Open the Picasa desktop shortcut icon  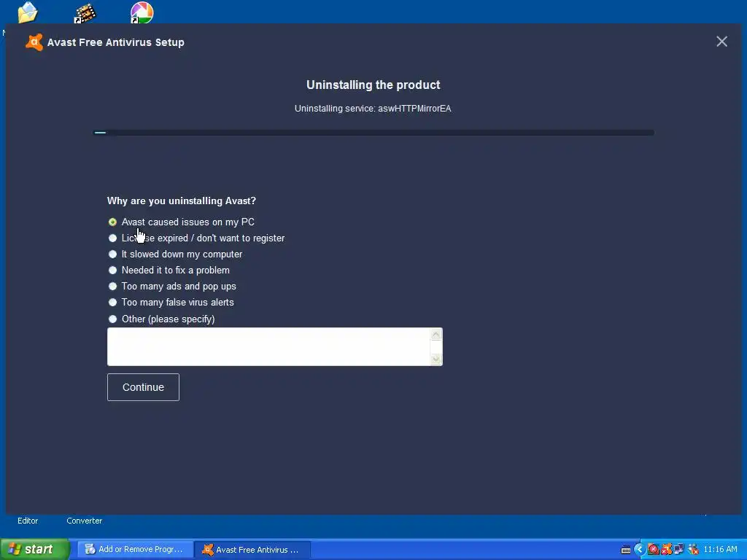[142, 12]
